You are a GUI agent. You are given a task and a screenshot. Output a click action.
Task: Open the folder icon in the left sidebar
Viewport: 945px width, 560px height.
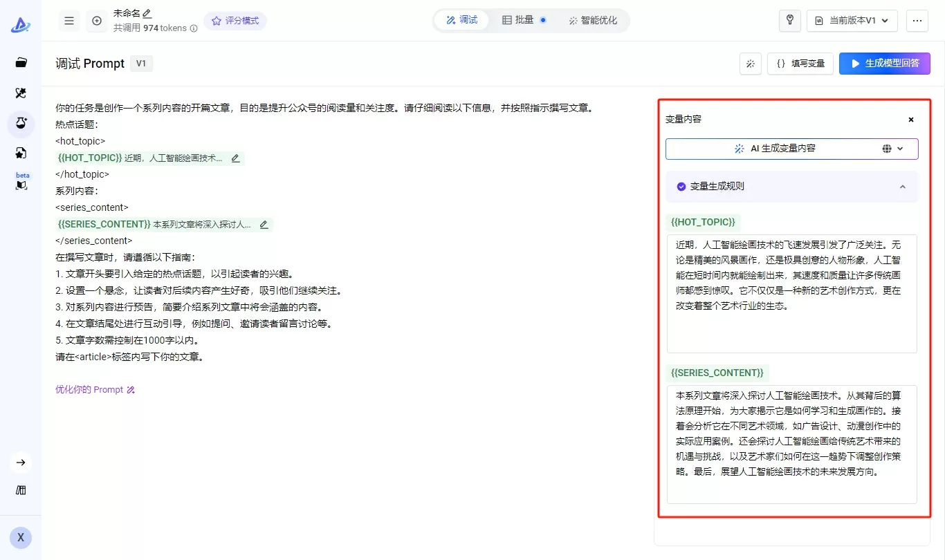coord(21,63)
